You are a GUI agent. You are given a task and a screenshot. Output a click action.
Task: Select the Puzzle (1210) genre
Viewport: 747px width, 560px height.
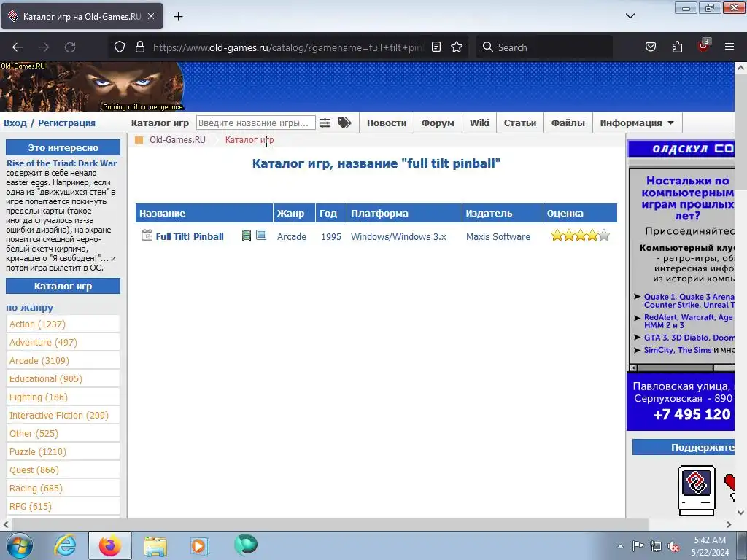tap(38, 452)
